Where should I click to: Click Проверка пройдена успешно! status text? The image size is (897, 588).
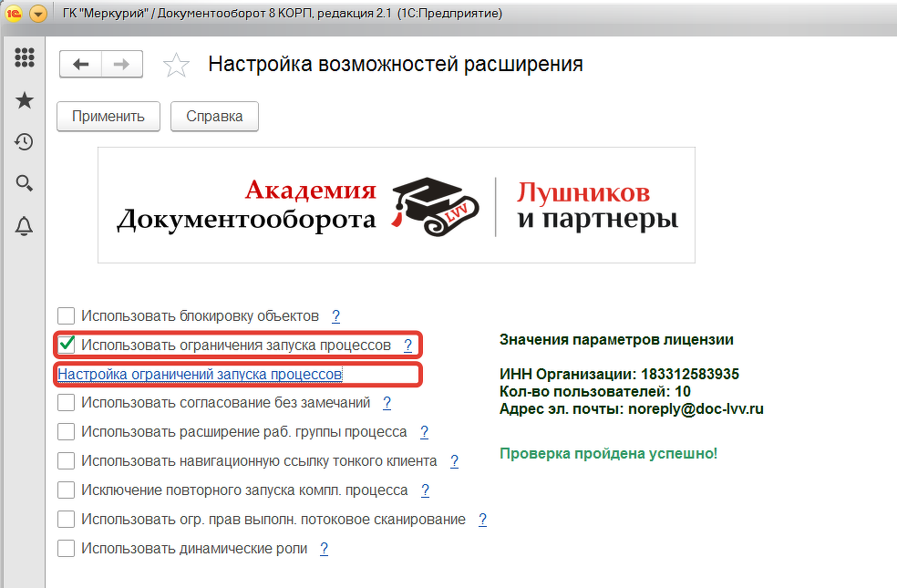coord(608,454)
